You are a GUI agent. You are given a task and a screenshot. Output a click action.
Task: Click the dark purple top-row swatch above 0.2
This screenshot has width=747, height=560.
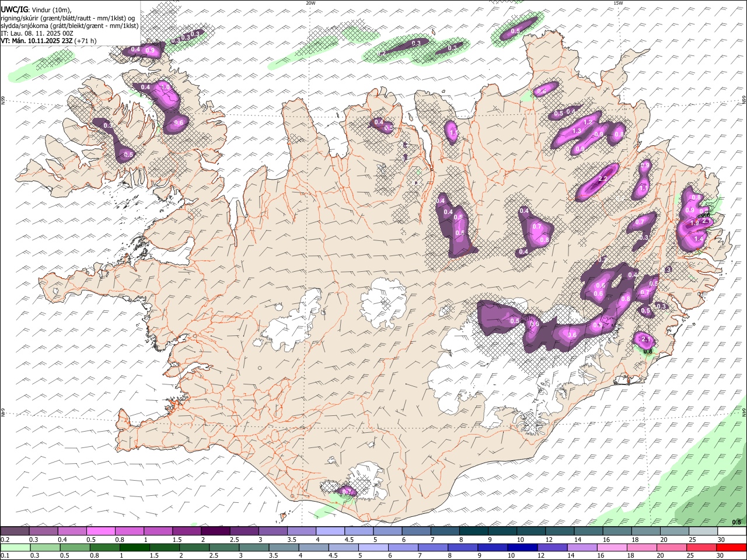pos(15,531)
